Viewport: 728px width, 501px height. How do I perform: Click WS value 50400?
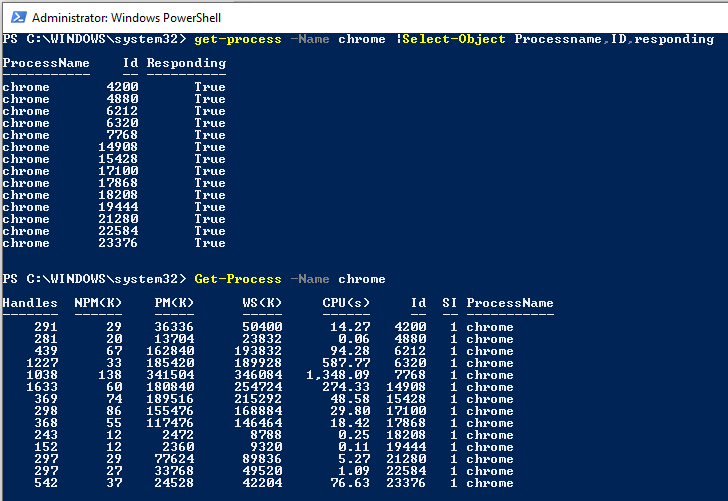tap(262, 327)
